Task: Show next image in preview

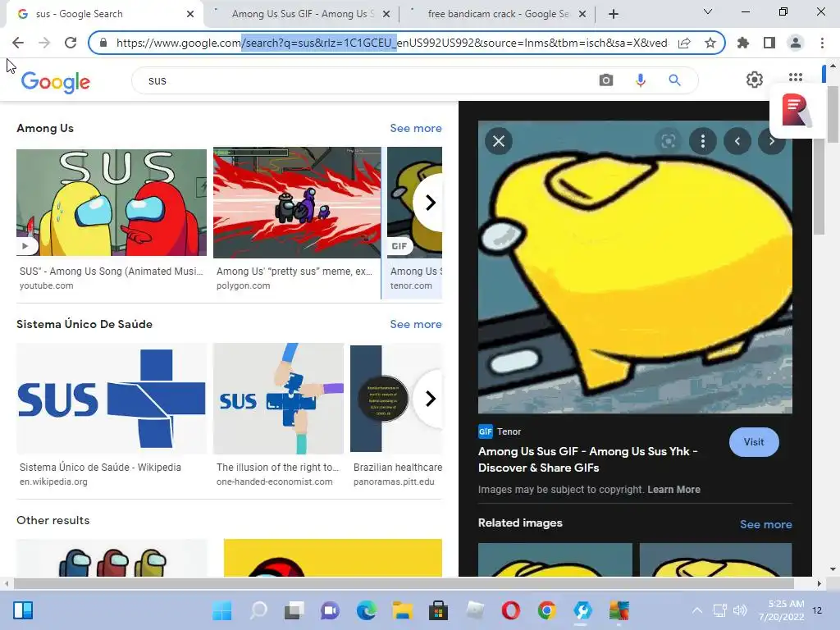Action: 772,141
